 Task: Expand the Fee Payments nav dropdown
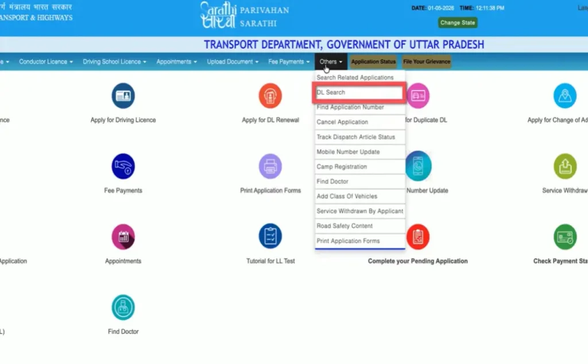pyautogui.click(x=289, y=61)
